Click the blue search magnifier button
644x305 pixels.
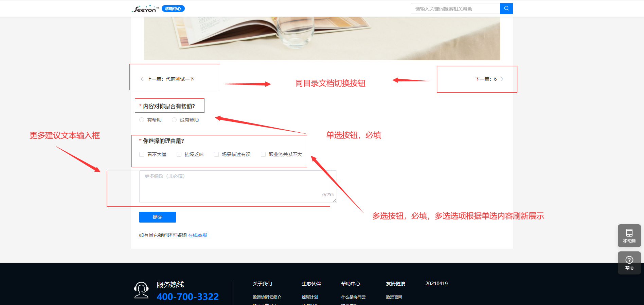(x=506, y=8)
